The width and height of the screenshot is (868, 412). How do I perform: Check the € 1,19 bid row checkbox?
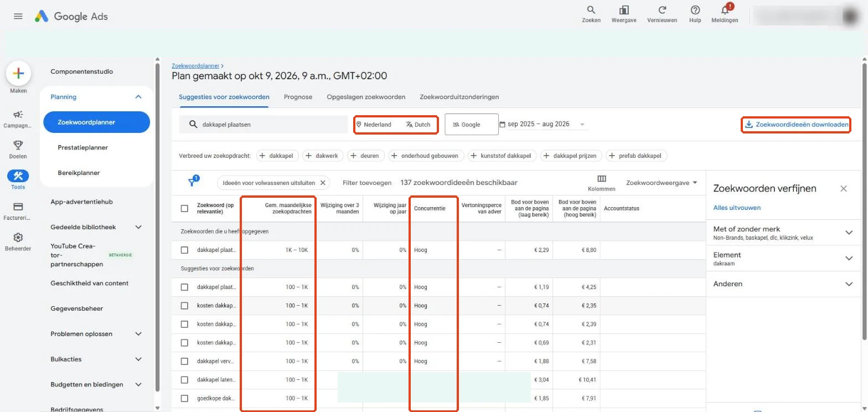[185, 287]
